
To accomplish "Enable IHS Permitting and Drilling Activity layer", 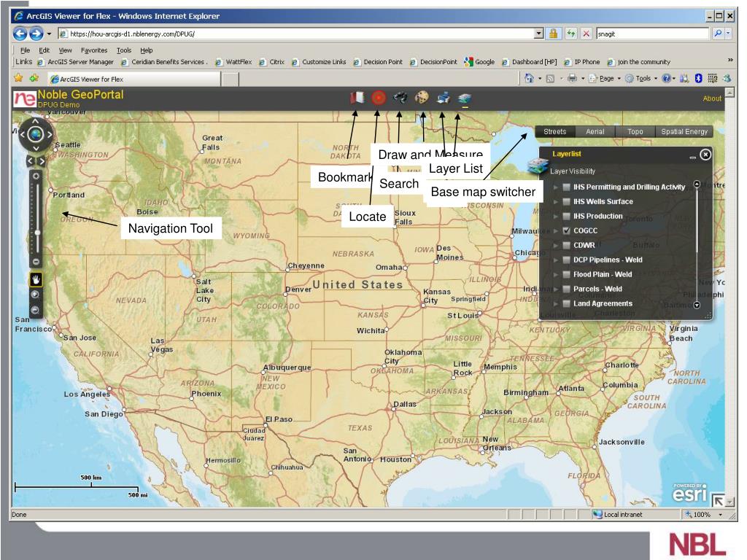I will pyautogui.click(x=566, y=187).
